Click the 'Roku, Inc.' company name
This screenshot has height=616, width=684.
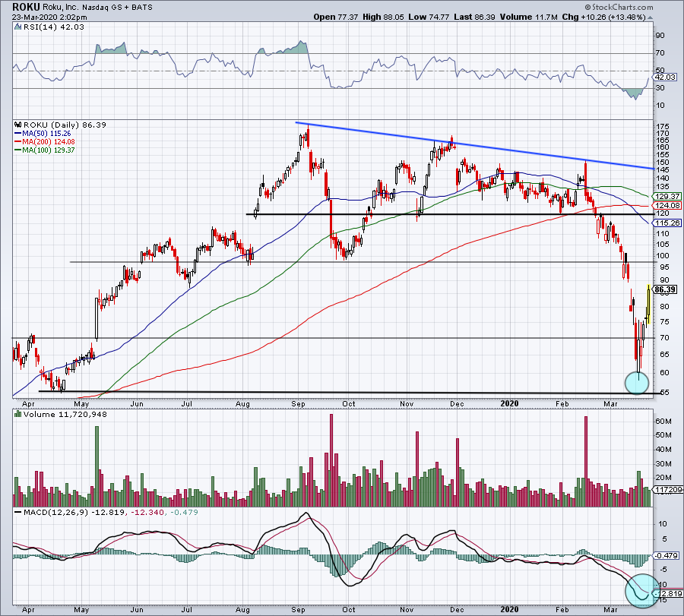61,8
